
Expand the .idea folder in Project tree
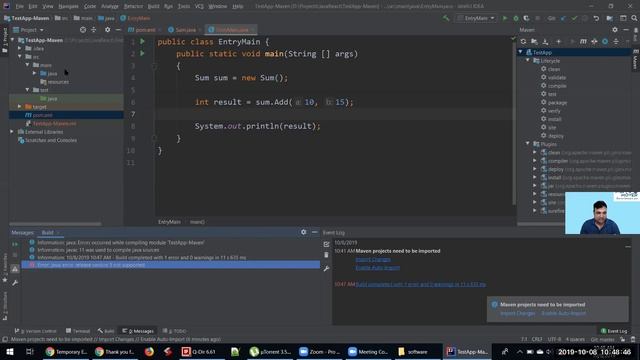click(20, 48)
